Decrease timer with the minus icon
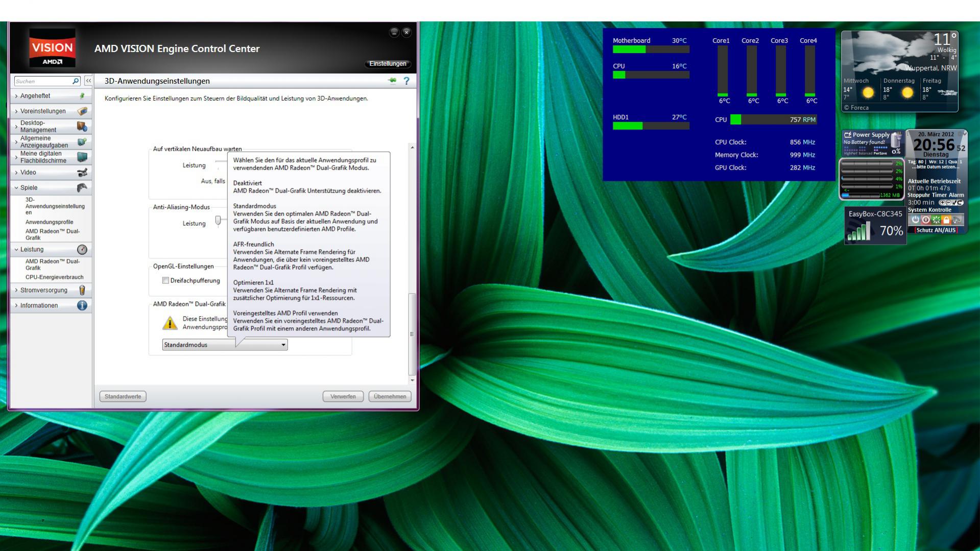Viewport: 980px width, 551px height. point(948,203)
